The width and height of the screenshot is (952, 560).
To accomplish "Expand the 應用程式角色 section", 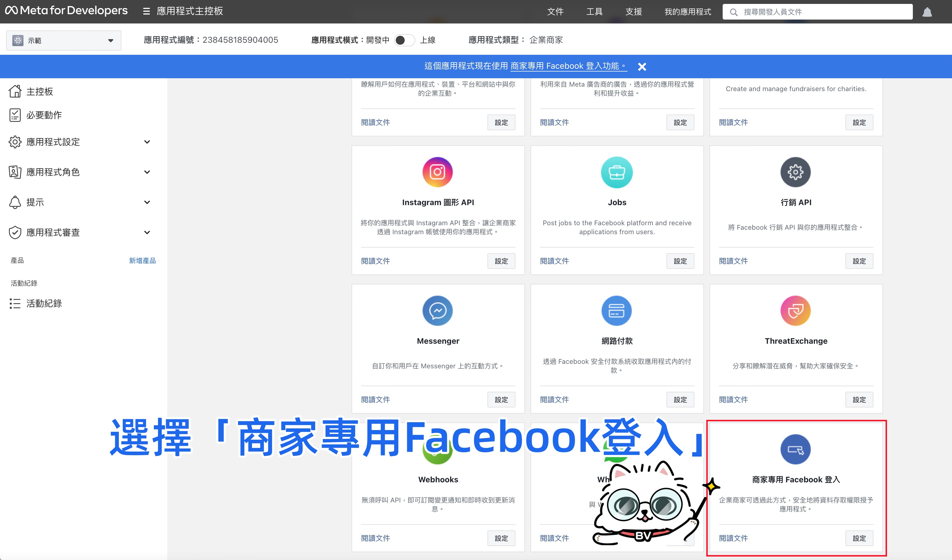I will 147,172.
